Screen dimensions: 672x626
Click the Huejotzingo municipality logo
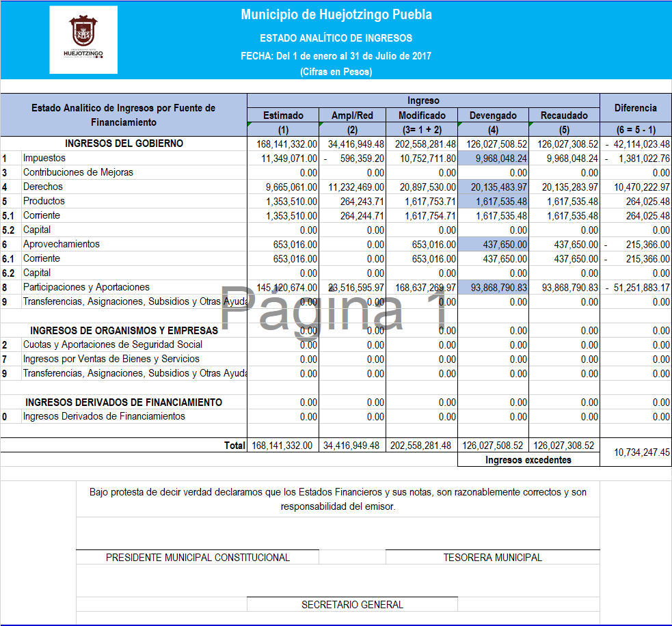click(83, 40)
